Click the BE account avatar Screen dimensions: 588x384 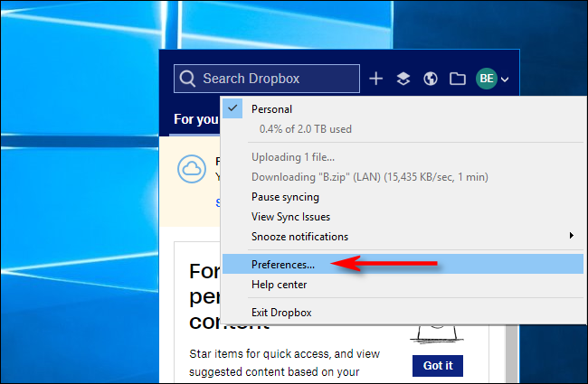[x=487, y=79]
